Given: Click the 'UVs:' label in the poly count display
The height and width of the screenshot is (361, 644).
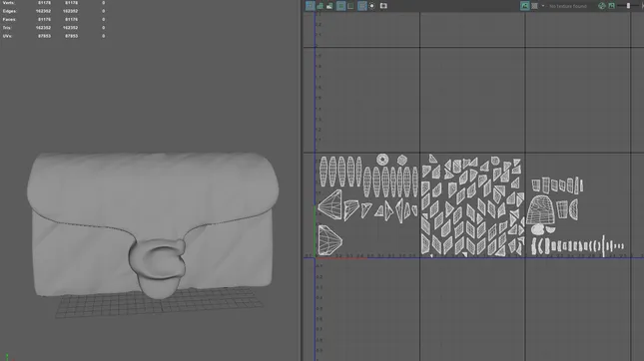Looking at the screenshot, I should [x=7, y=36].
